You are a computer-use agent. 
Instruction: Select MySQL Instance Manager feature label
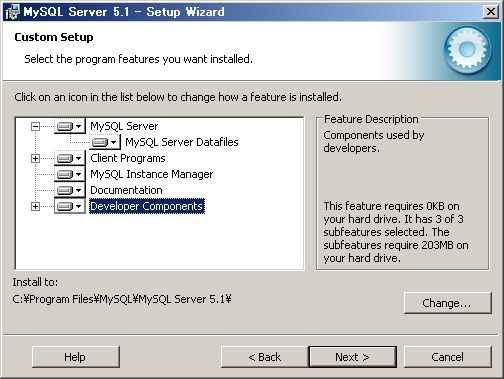tap(152, 174)
